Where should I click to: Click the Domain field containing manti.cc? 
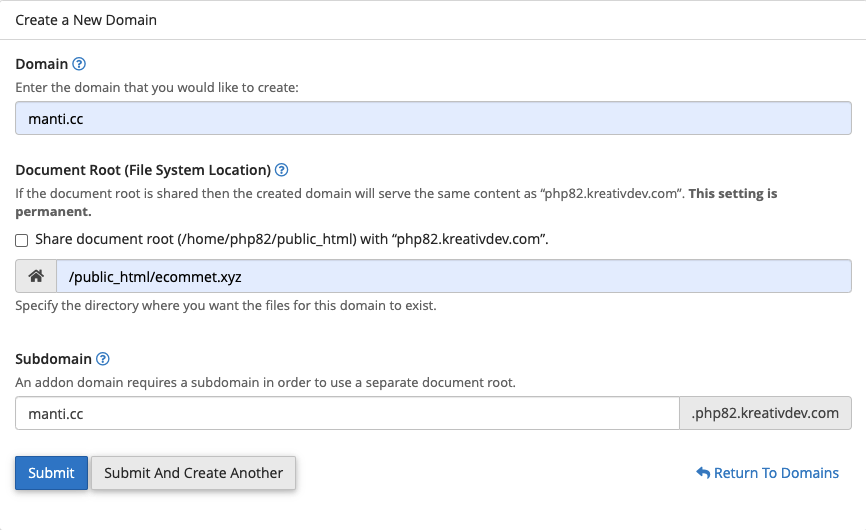[x=433, y=118]
